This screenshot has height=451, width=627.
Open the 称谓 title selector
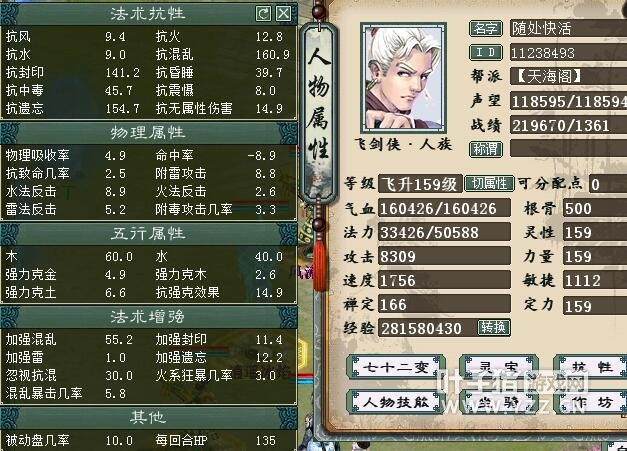[485, 149]
